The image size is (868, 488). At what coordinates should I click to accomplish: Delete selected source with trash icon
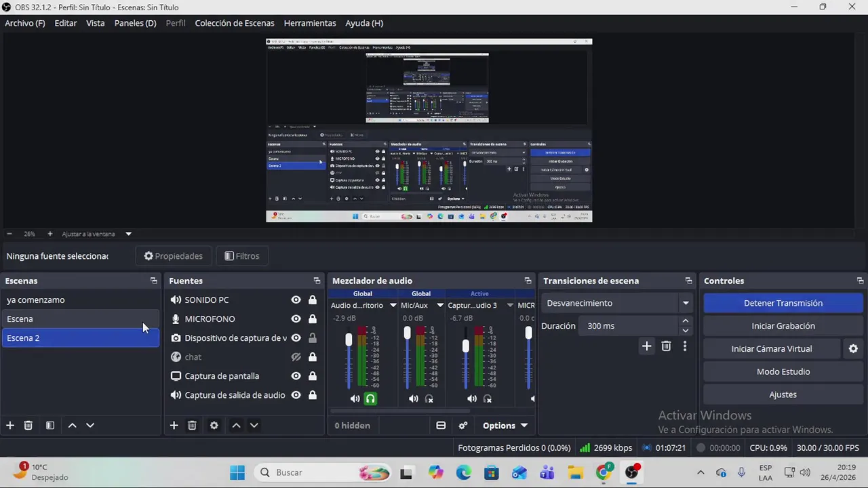click(x=192, y=425)
